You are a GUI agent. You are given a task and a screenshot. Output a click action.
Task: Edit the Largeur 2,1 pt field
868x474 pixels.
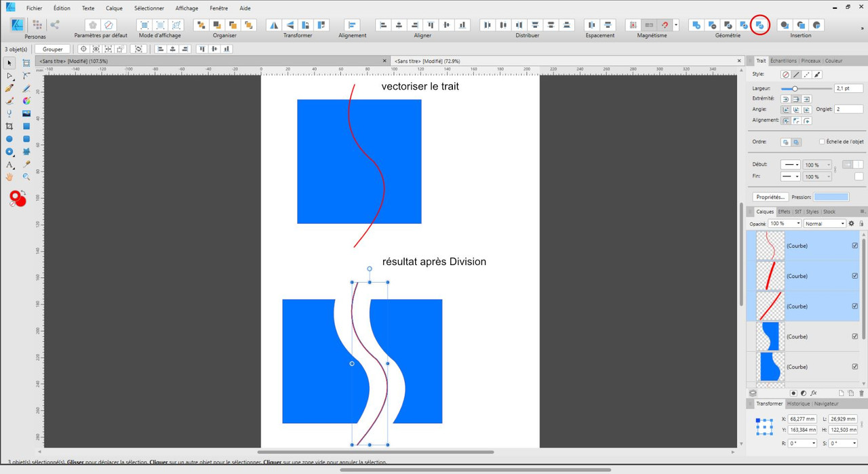pos(849,88)
